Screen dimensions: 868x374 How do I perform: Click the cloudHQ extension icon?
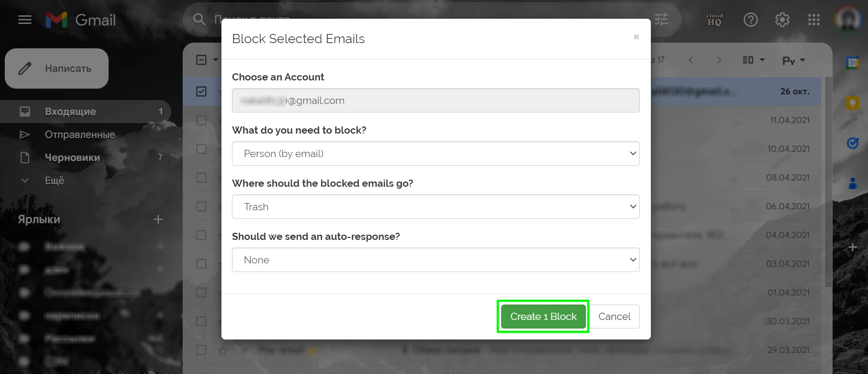tap(714, 20)
